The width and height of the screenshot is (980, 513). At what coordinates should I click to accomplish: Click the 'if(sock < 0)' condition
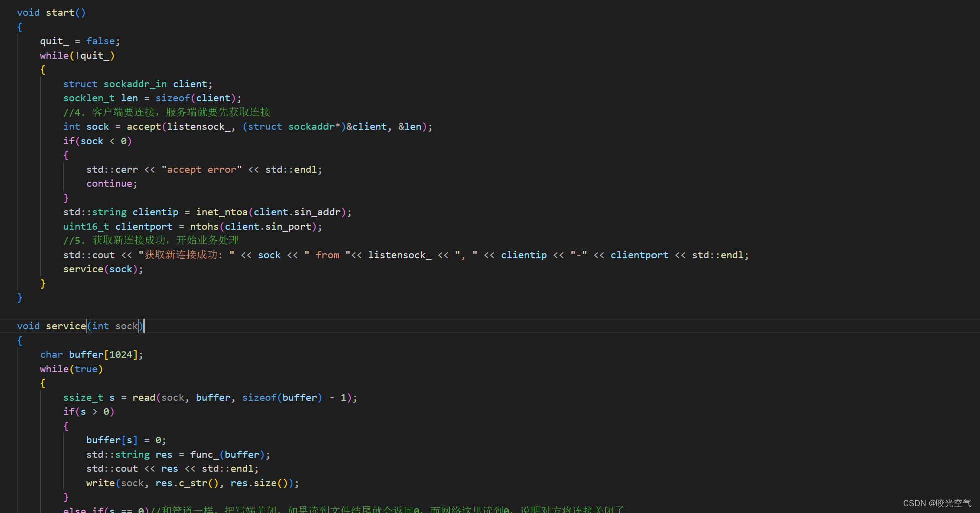(x=98, y=141)
